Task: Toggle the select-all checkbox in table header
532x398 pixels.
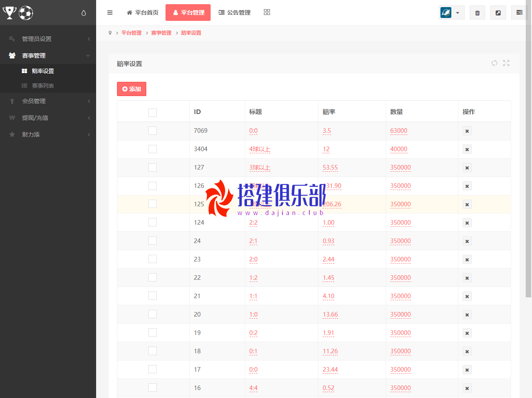Action: pyautogui.click(x=153, y=112)
